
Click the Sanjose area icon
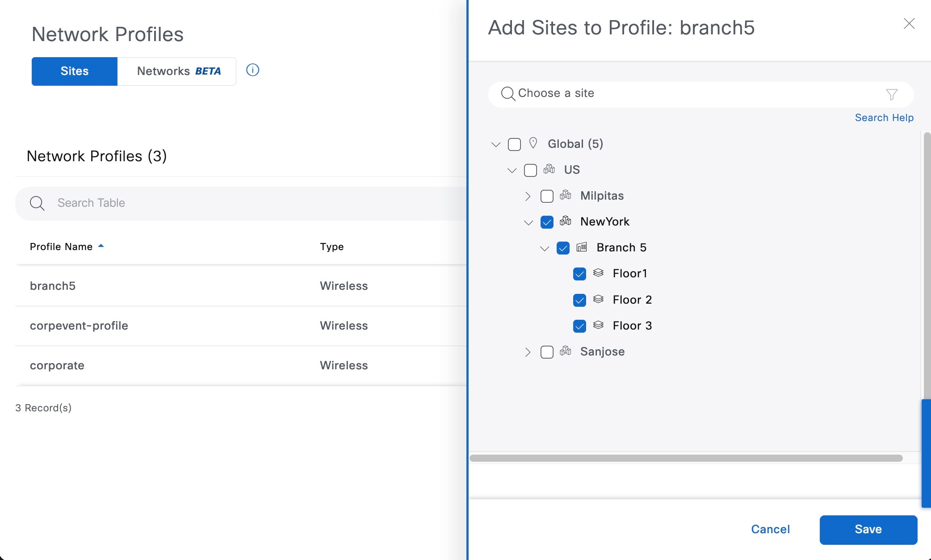click(565, 351)
